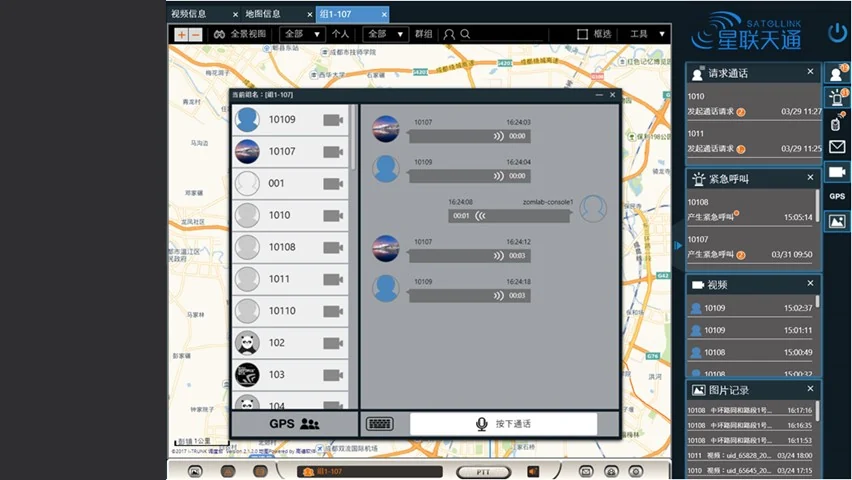Click the envelope message icon in the bottom bar
852x480 pixels.
tap(586, 471)
